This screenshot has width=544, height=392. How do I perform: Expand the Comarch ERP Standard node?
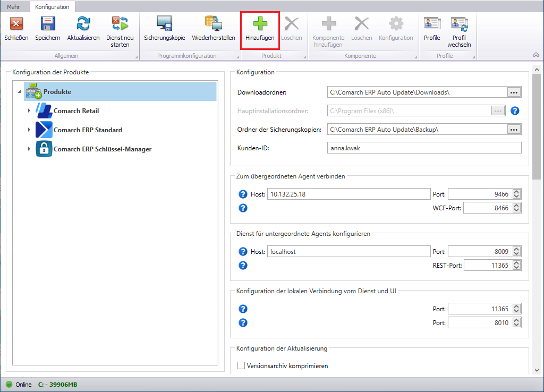coord(29,130)
